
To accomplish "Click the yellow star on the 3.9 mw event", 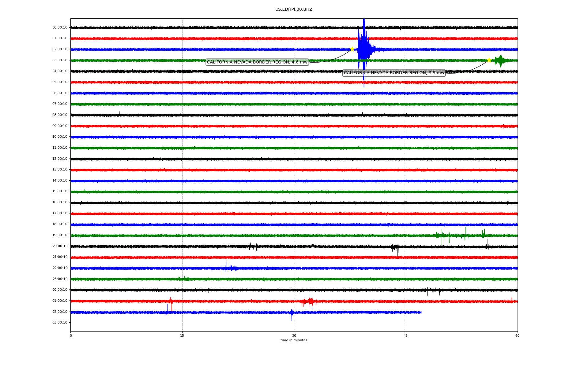I will (489, 60).
